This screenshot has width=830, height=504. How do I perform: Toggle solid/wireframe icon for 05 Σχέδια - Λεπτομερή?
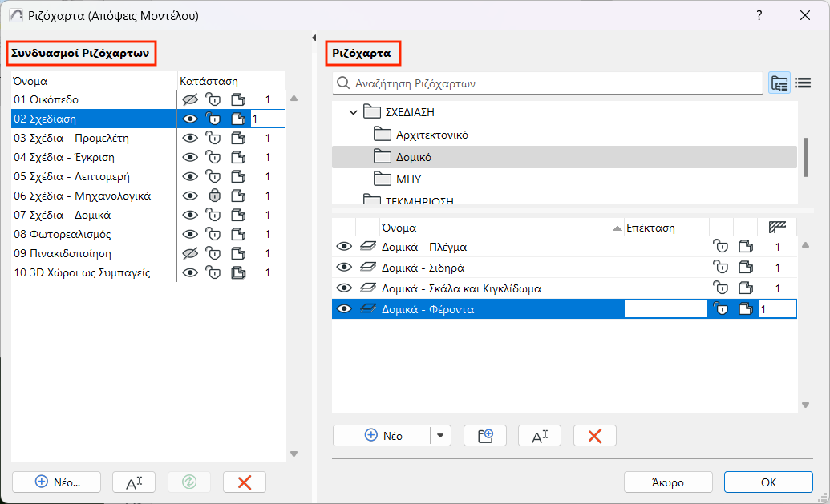[x=239, y=176]
